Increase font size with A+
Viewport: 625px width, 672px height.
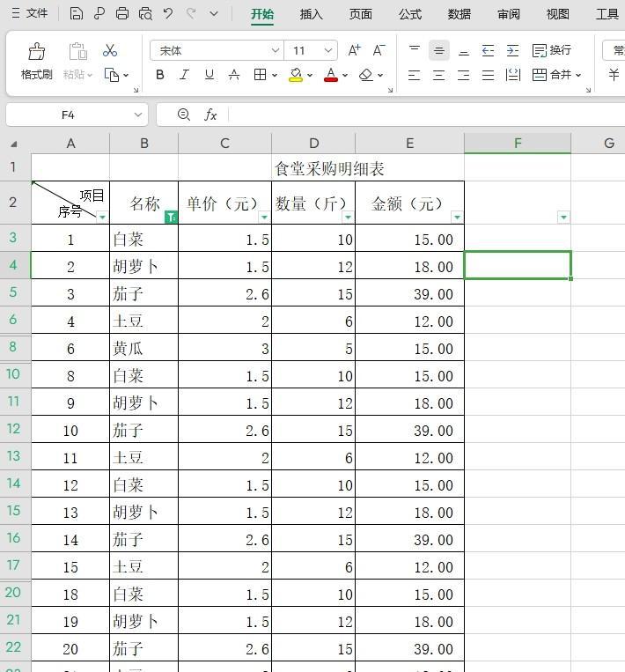coord(354,50)
